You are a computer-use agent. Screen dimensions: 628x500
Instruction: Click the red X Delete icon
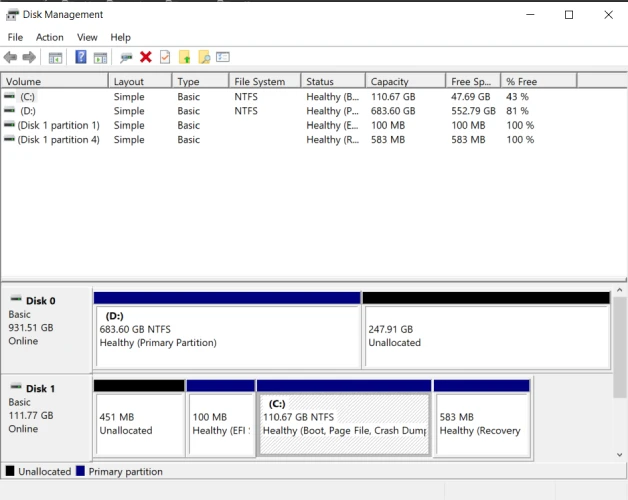[x=146, y=58]
